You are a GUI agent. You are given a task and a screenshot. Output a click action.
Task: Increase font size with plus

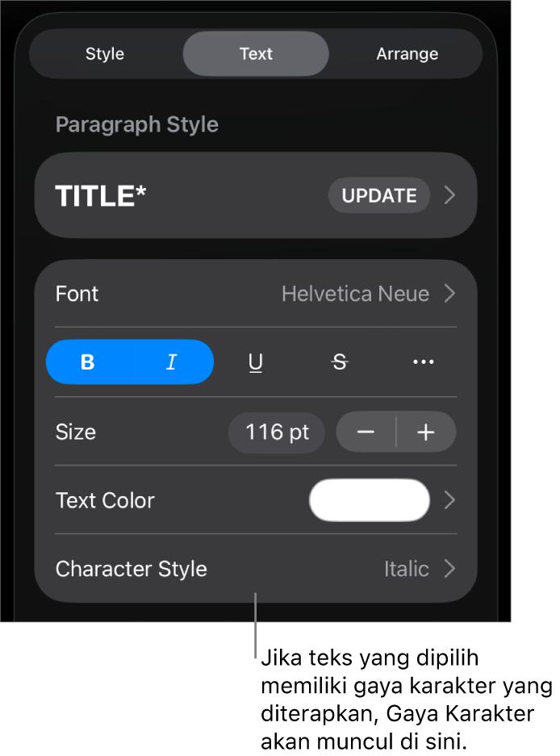[x=426, y=432]
